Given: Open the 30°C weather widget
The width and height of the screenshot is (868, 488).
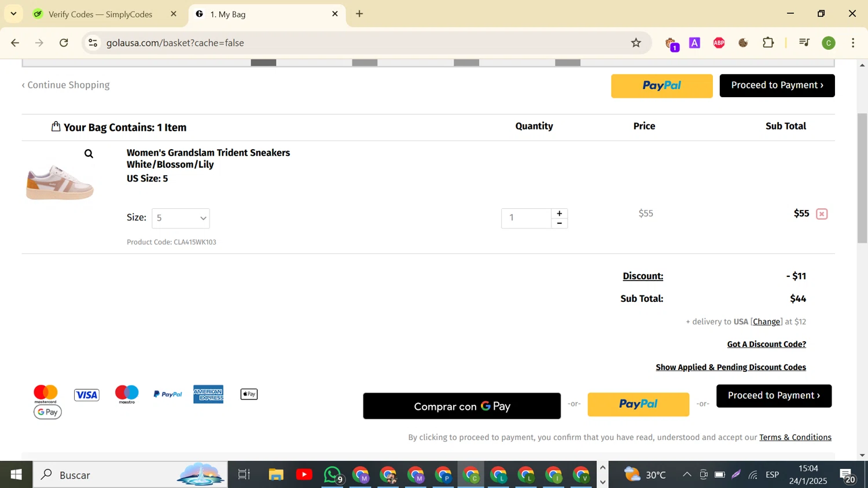Looking at the screenshot, I should click(x=645, y=475).
